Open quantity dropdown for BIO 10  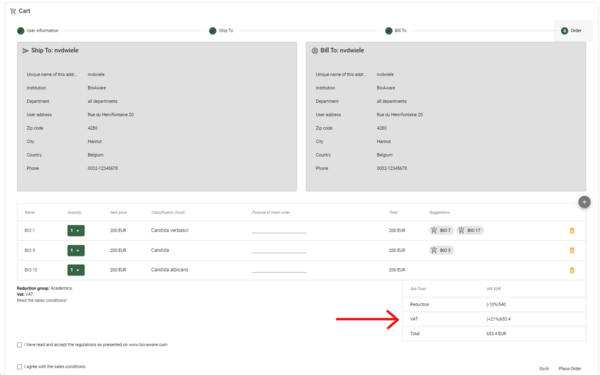[76, 270]
